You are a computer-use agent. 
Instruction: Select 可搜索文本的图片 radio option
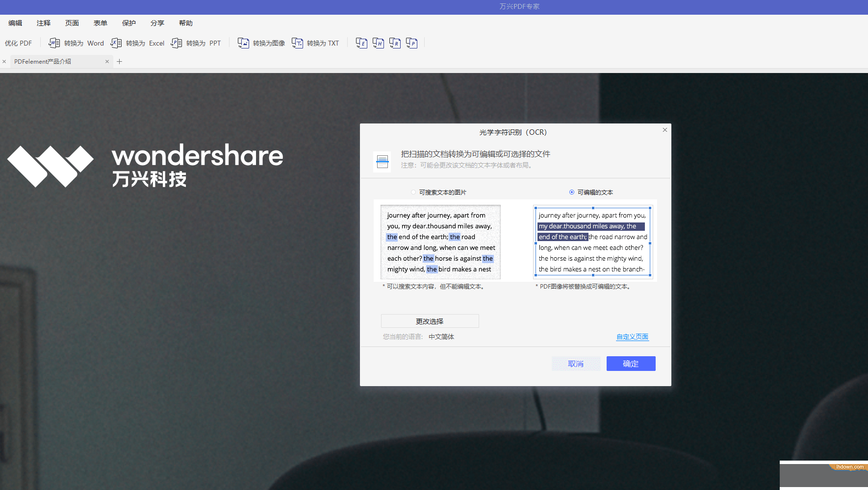click(413, 192)
